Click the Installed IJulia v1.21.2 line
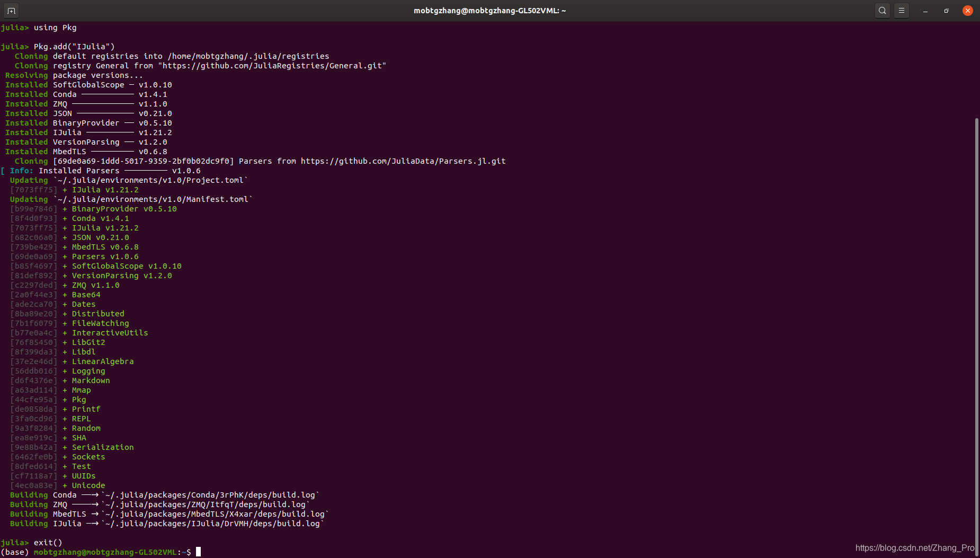Image resolution: width=980 pixels, height=558 pixels. (88, 132)
